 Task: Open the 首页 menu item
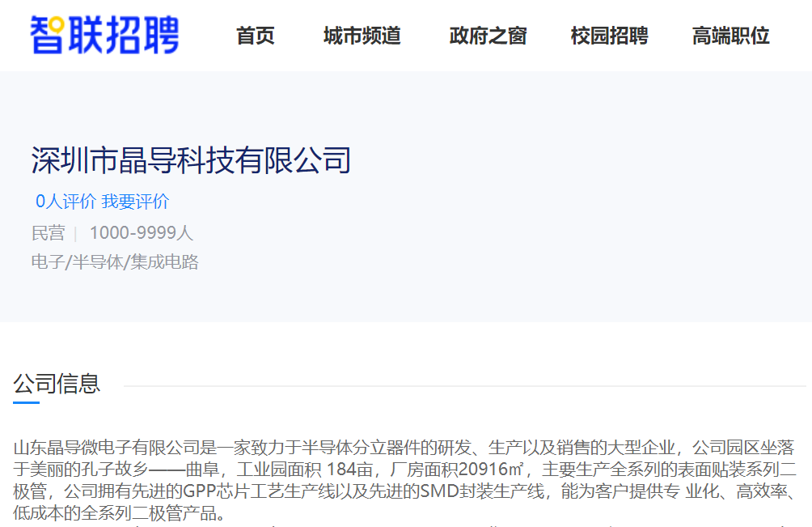click(x=256, y=36)
